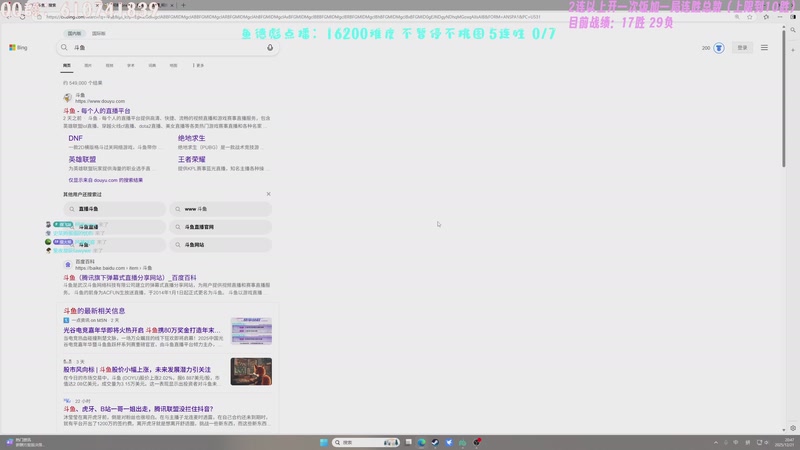Image resolution: width=800 pixels, height=450 pixels.
Task: Open Edge from the taskbar
Action: coord(421,442)
